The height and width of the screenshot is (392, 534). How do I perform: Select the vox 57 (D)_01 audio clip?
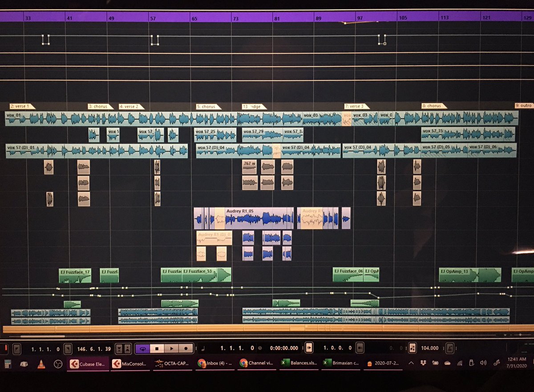(x=97, y=150)
